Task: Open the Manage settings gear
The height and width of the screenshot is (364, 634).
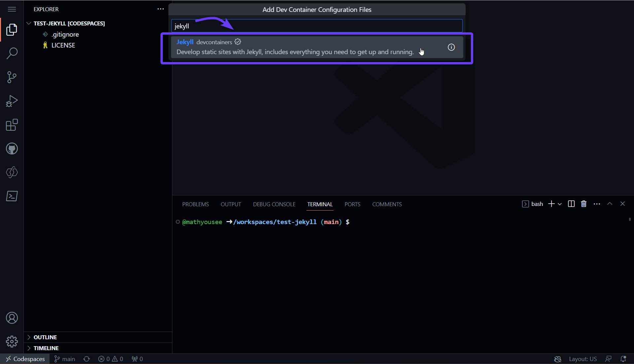Action: pos(12,342)
